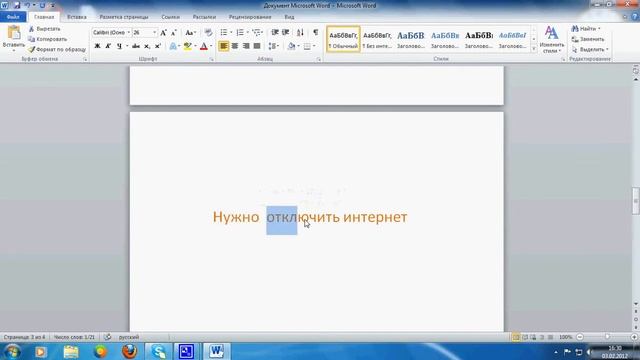Toggle superscript formatting

coord(158,46)
